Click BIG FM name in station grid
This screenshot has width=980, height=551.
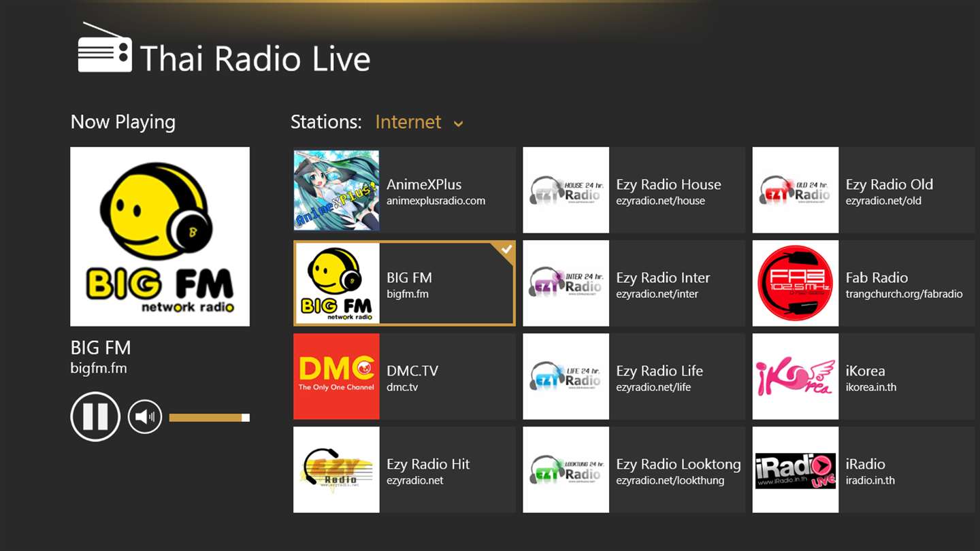pyautogui.click(x=409, y=278)
